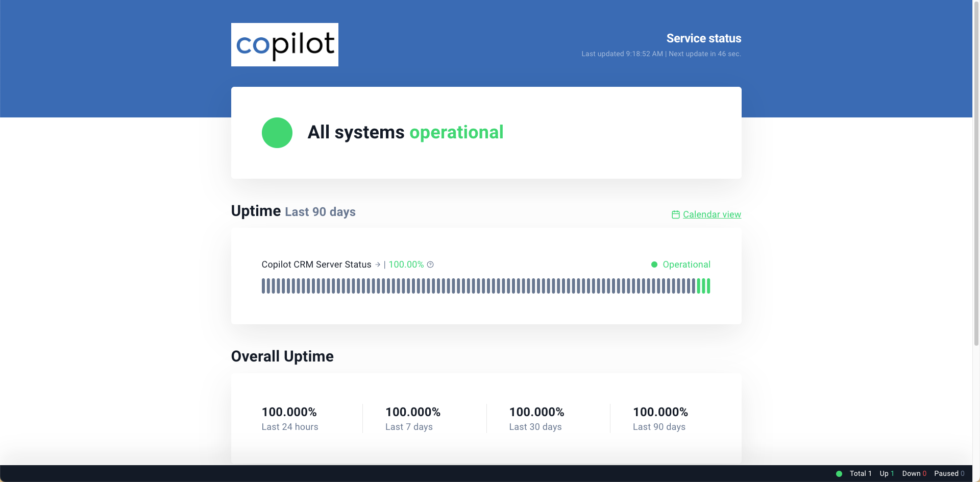This screenshot has height=482, width=980.
Task: Click the large green all-systems status circle
Action: point(277,133)
